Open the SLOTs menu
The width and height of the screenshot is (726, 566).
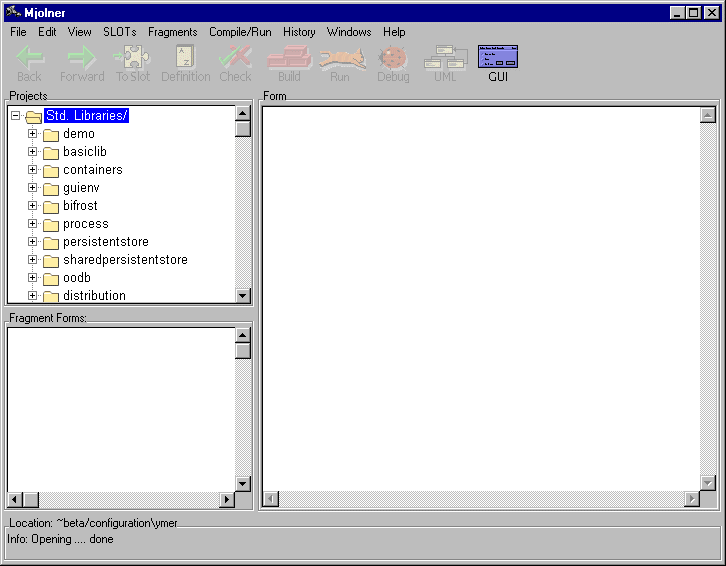click(120, 32)
